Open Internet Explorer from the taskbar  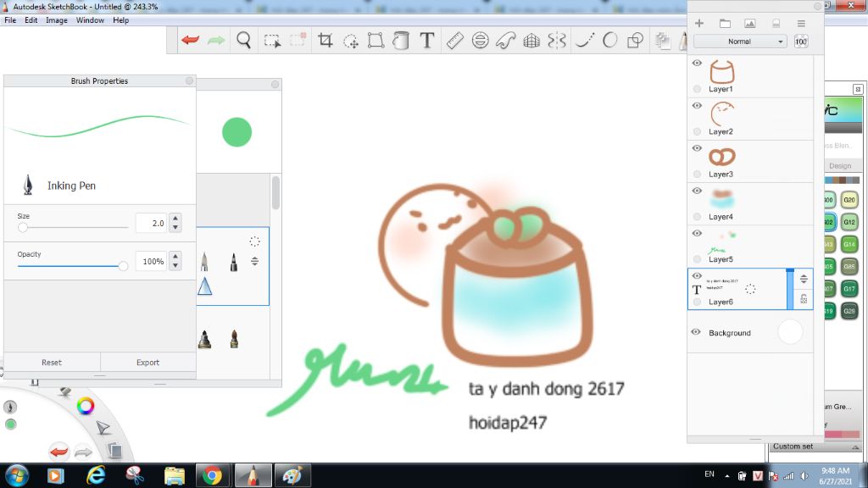point(96,475)
